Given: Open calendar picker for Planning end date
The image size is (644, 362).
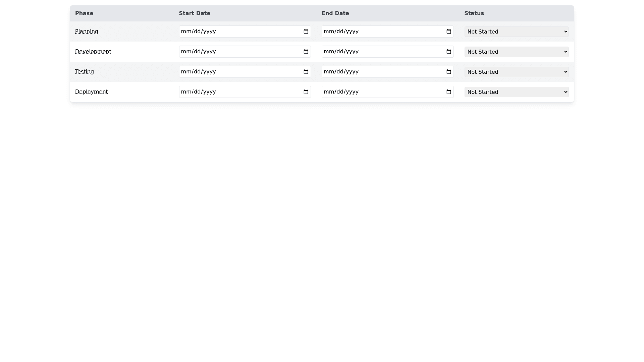Looking at the screenshot, I should tap(448, 32).
